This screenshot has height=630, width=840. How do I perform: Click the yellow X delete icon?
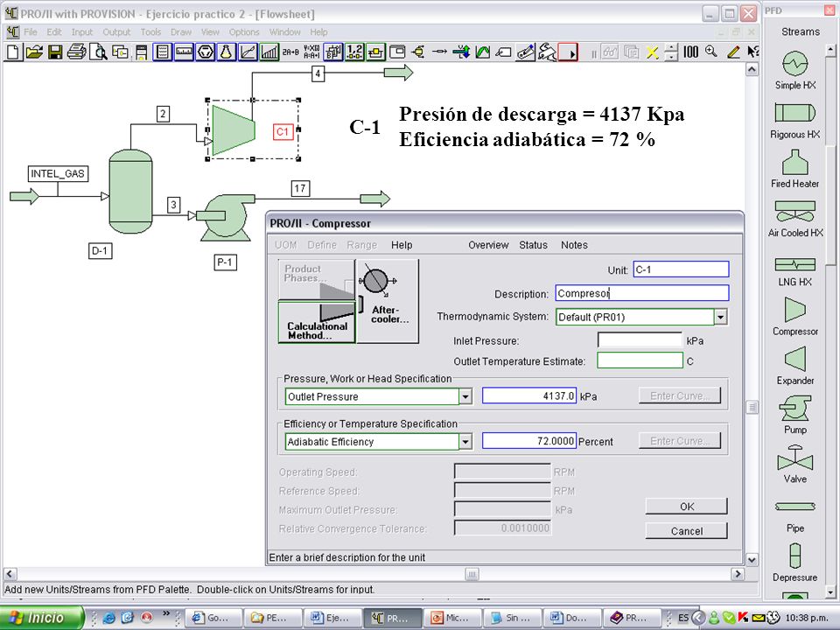tap(652, 52)
